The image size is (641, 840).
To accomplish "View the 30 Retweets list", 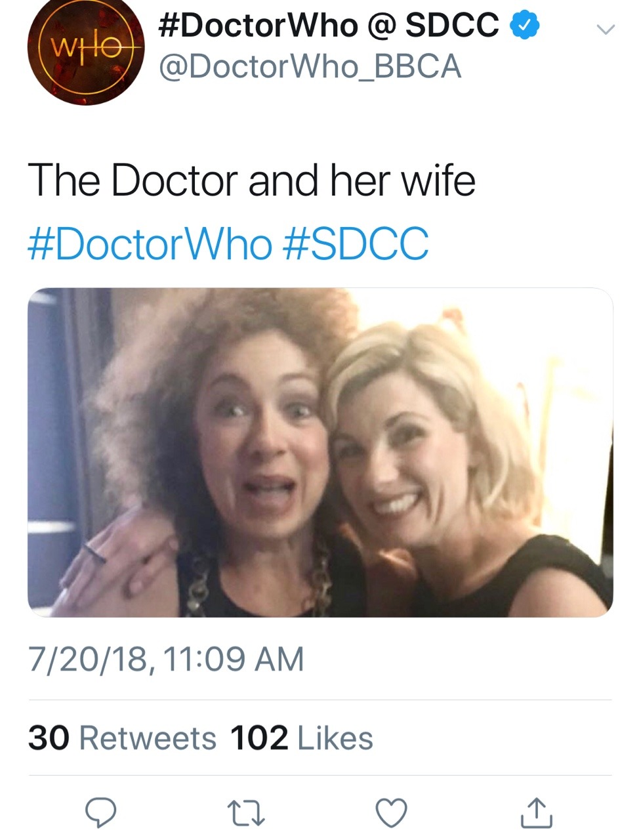I will [122, 738].
